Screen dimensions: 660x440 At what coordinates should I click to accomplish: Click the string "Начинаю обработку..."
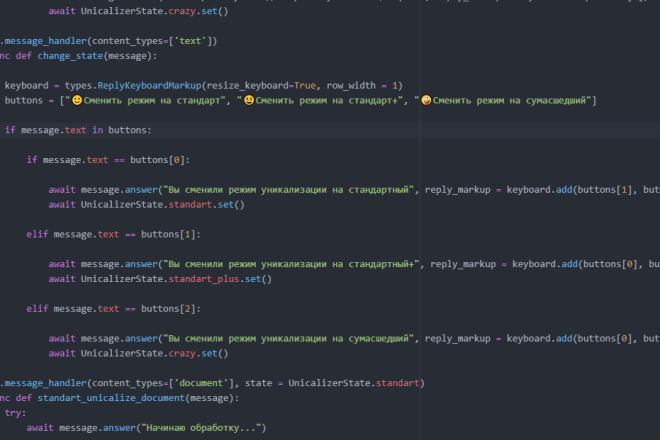click(201, 428)
